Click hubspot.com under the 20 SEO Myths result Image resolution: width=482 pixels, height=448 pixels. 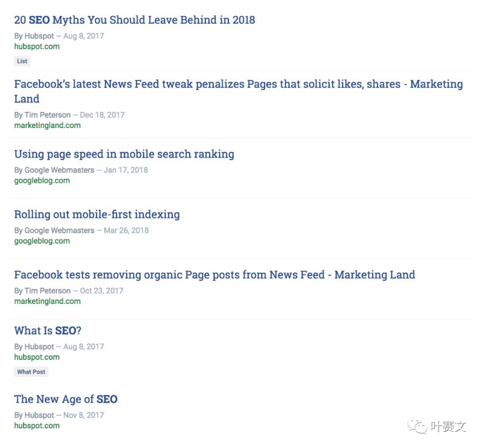coord(37,46)
